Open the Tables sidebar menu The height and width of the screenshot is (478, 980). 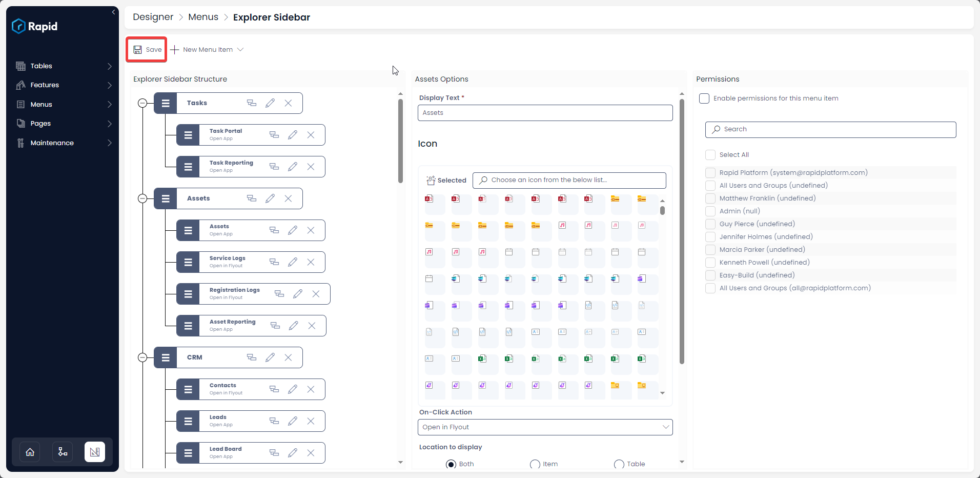[x=64, y=66]
